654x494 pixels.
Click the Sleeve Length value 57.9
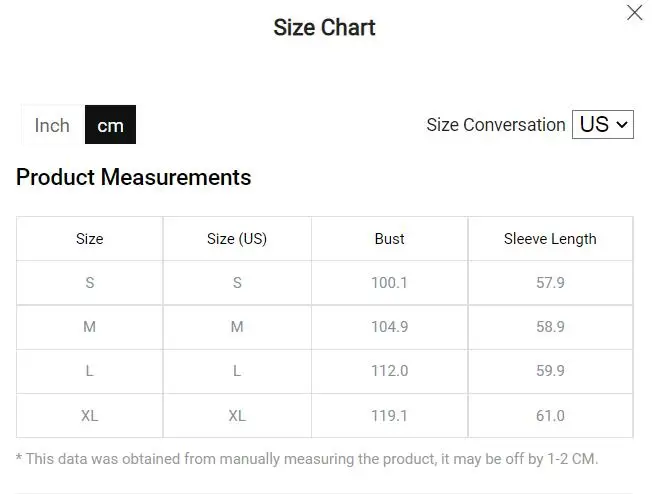click(550, 283)
